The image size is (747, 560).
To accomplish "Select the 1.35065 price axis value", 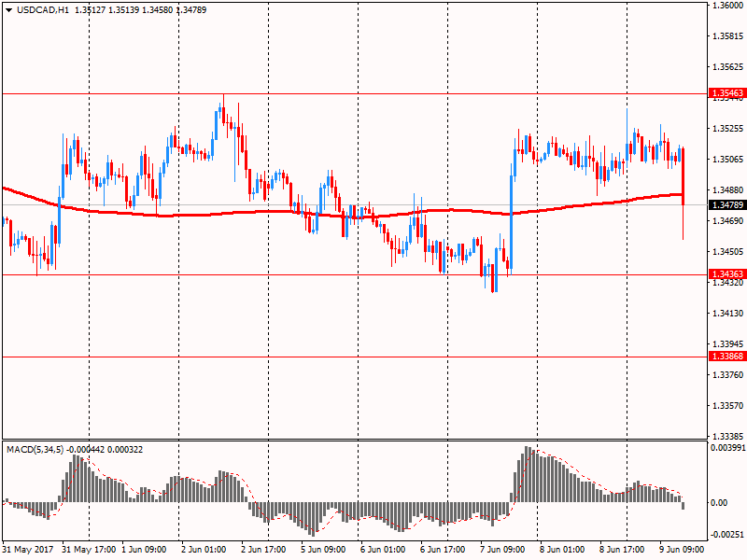I will 728,159.
